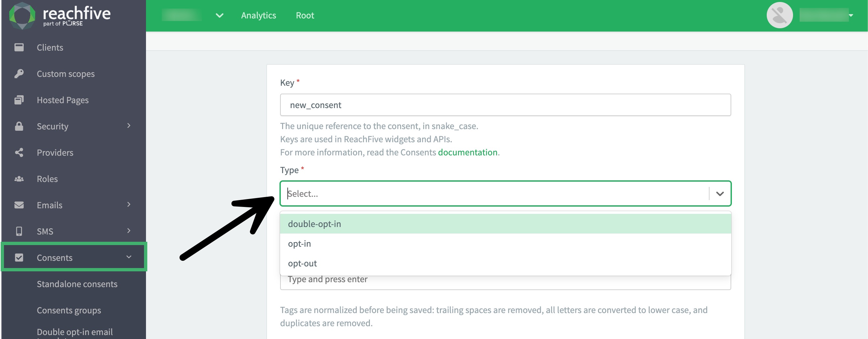This screenshot has width=868, height=339.
Task: Choose the double-opt-in option
Action: (505, 224)
